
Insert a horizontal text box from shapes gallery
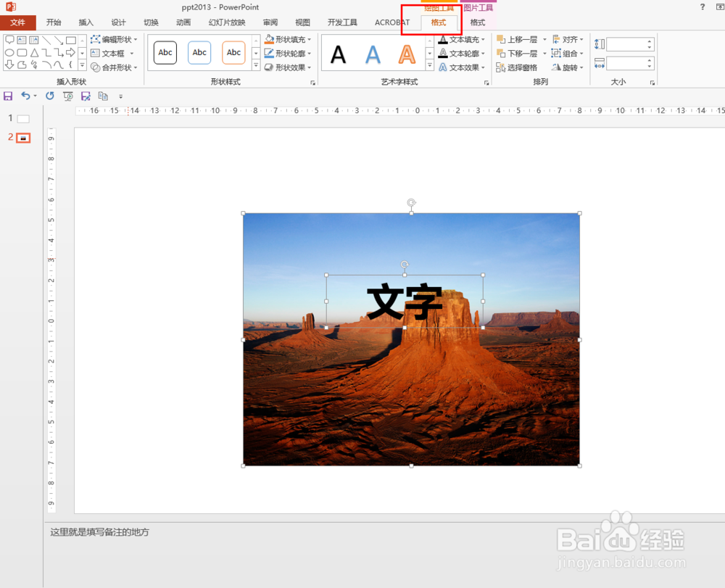click(22, 40)
